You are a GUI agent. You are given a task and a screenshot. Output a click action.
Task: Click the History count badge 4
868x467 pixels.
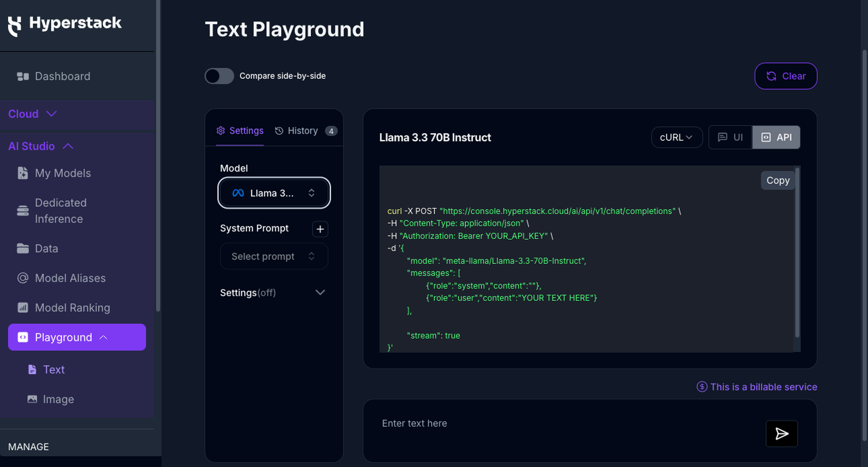331,131
